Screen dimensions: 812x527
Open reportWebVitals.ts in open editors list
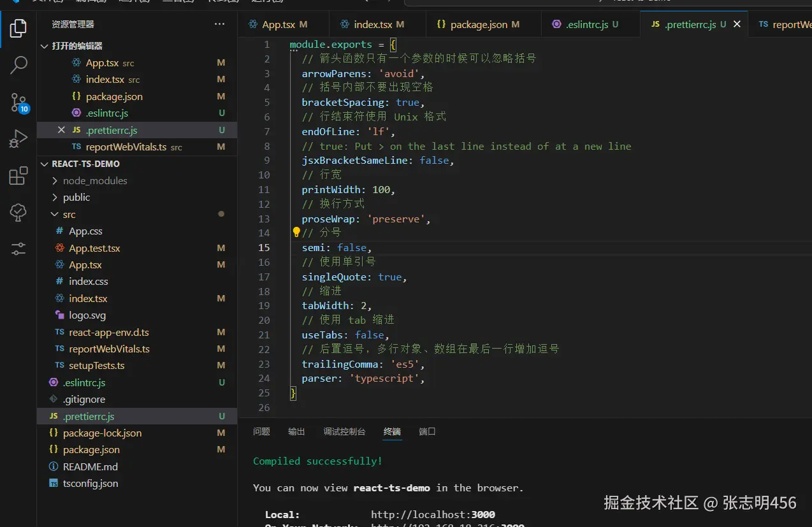tap(137, 147)
